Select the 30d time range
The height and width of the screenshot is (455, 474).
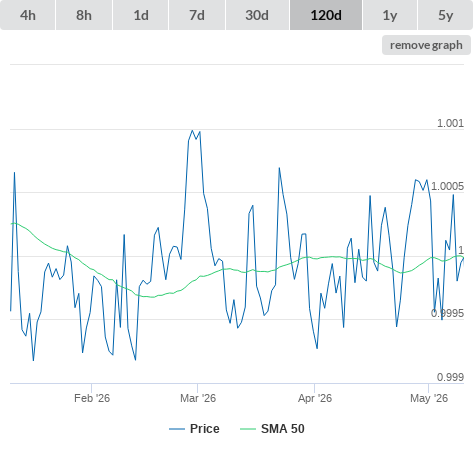[x=257, y=15]
